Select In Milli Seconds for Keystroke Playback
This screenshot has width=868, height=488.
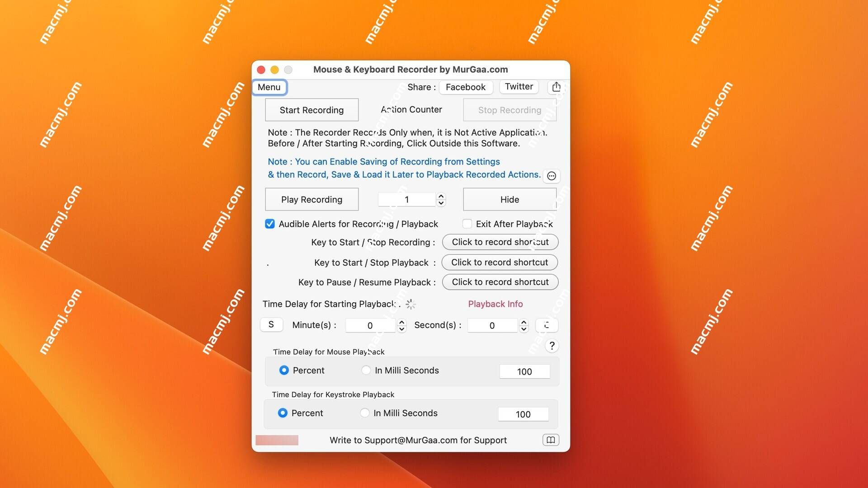[365, 413]
